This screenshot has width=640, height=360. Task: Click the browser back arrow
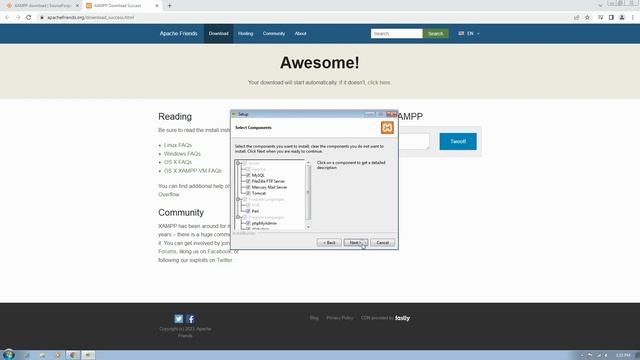(x=7, y=18)
